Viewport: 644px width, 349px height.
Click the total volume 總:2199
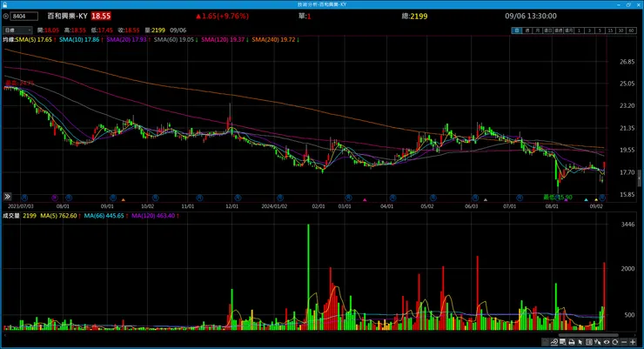coord(414,16)
